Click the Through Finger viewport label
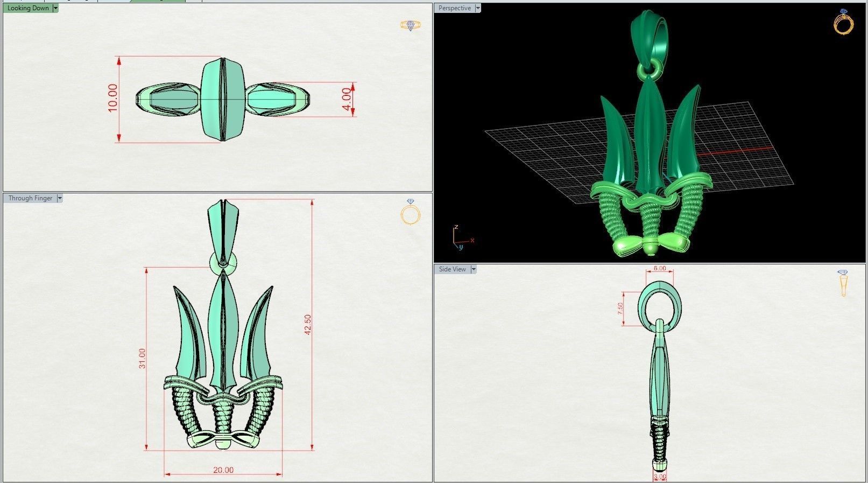Screen dimensions: 868x483 (x=30, y=198)
